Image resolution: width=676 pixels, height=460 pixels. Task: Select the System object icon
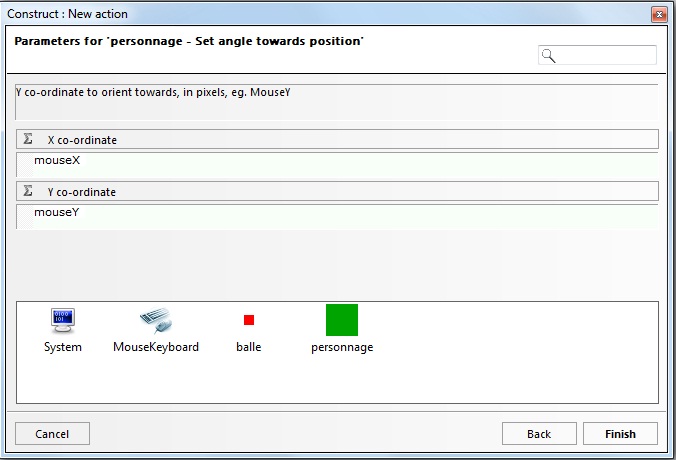pyautogui.click(x=63, y=320)
